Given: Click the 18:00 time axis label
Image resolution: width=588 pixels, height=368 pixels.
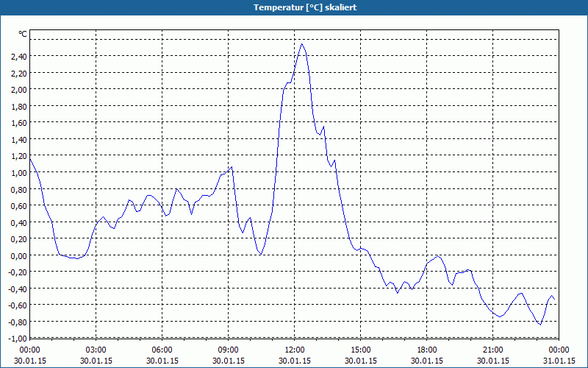Looking at the screenshot, I should click(x=427, y=350).
